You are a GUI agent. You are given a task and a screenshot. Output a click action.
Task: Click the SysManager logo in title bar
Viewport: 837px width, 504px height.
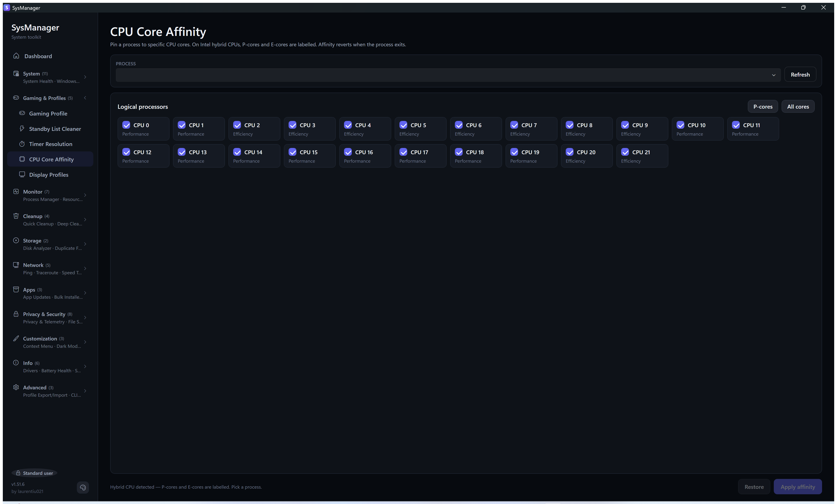7,8
